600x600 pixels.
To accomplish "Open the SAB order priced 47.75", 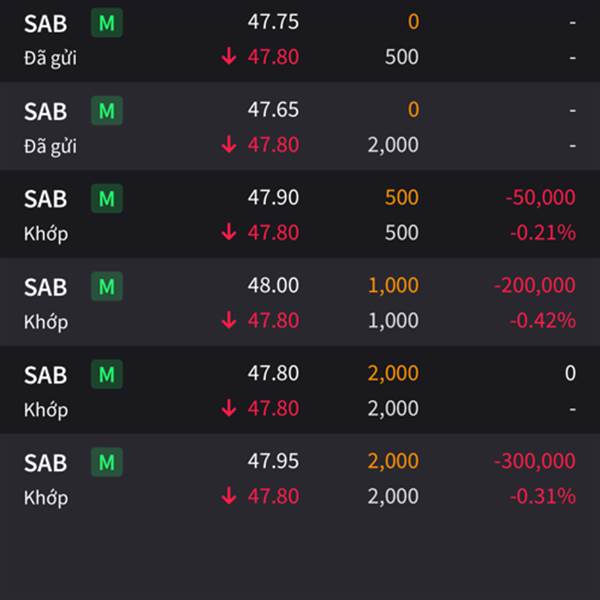I will pyautogui.click(x=300, y=40).
